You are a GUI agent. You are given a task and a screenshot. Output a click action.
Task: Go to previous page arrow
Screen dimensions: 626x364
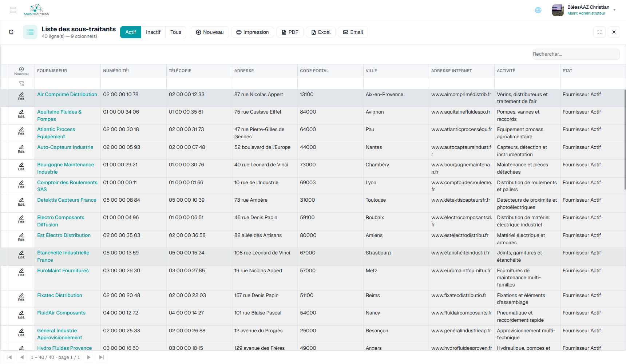[22, 357]
